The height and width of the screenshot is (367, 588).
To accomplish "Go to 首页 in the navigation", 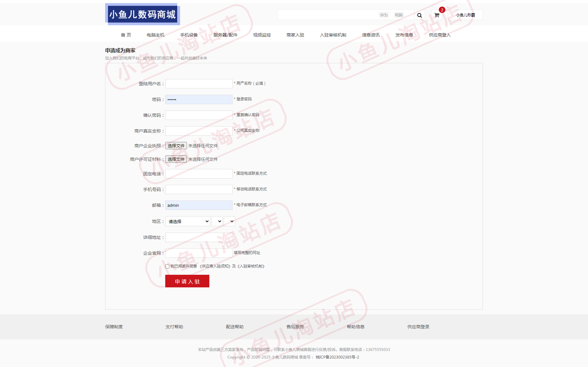I will 126,35.
